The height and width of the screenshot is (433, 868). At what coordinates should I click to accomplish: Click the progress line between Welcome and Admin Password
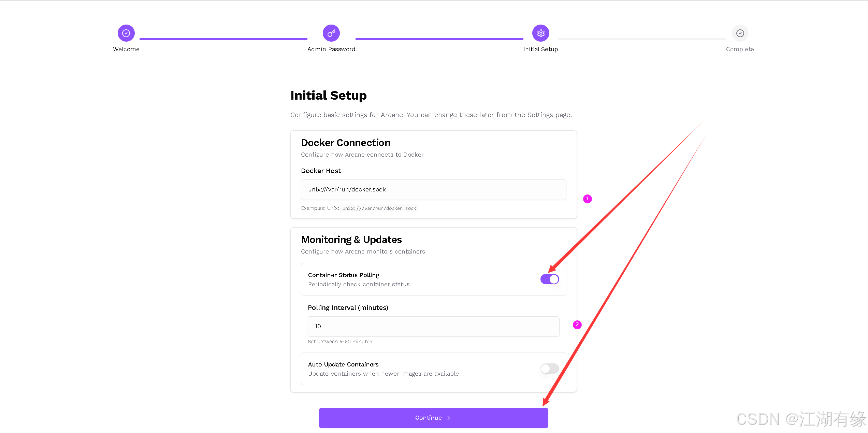coord(223,39)
